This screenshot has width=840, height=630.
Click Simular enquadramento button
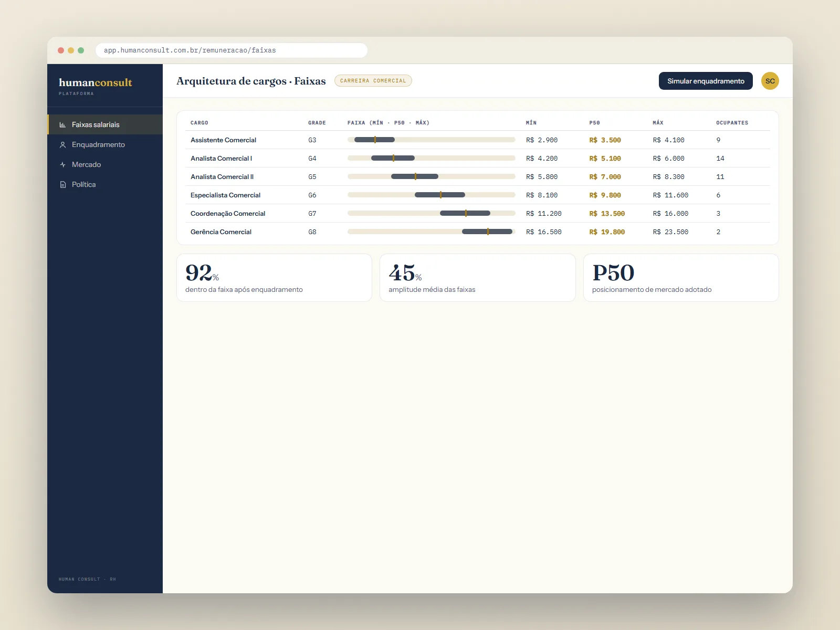(706, 81)
